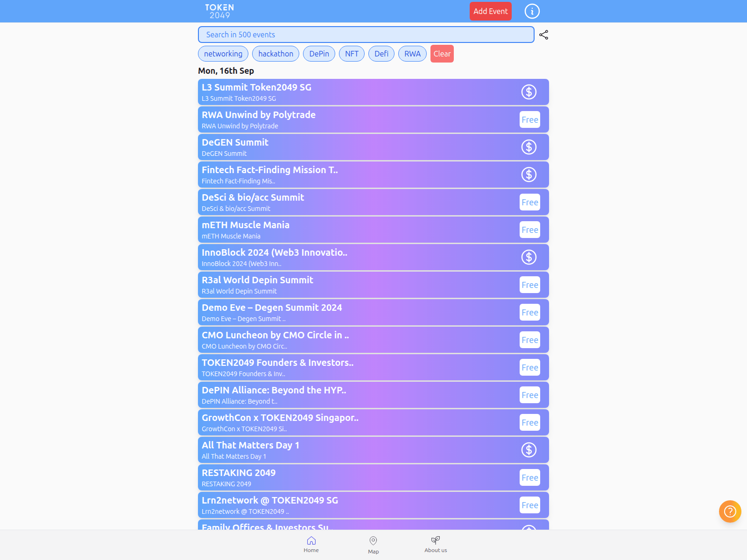Image resolution: width=747 pixels, height=560 pixels.
Task: Click Free badge on DeSci & bio/acc
Action: click(x=530, y=202)
